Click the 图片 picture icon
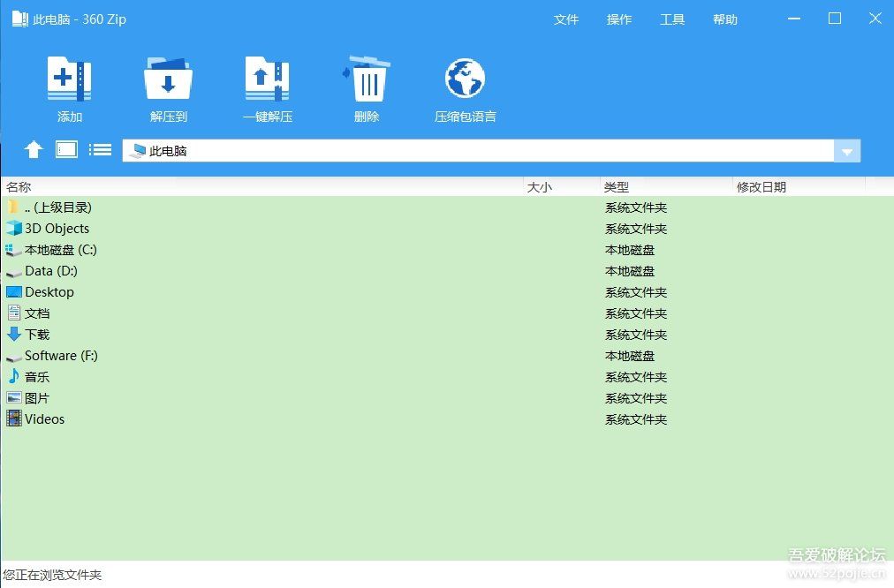Viewport: 894px width, 588px height. pyautogui.click(x=13, y=397)
